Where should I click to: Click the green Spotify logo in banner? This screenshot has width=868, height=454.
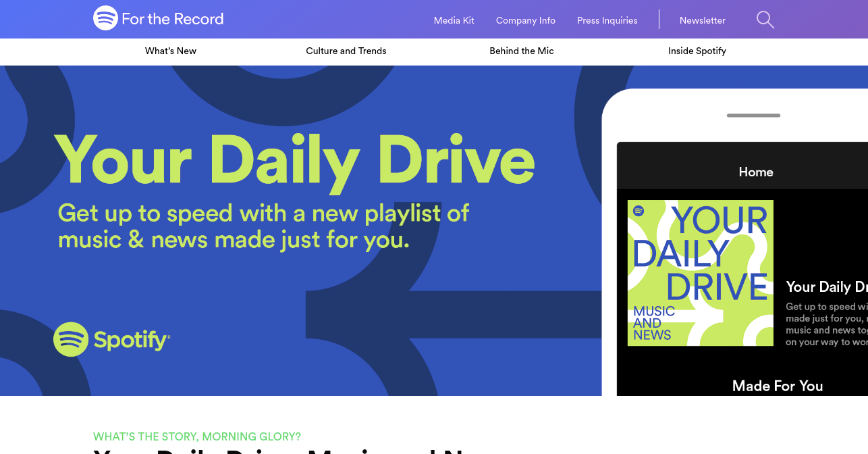coord(111,339)
